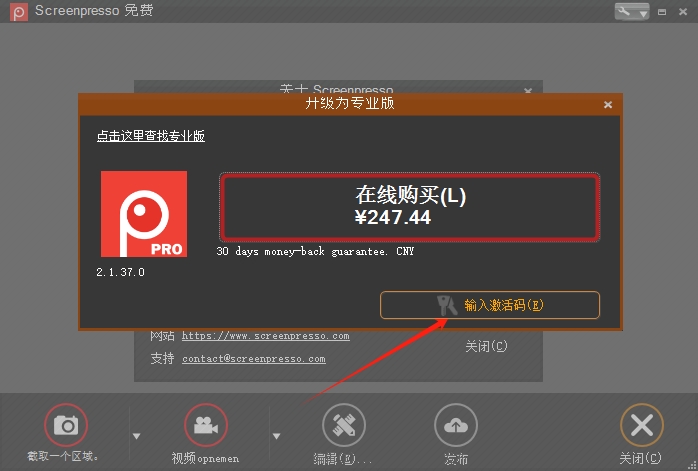Open the editor via pencil-ruler icon
This screenshot has height=471, width=698.
point(344,425)
